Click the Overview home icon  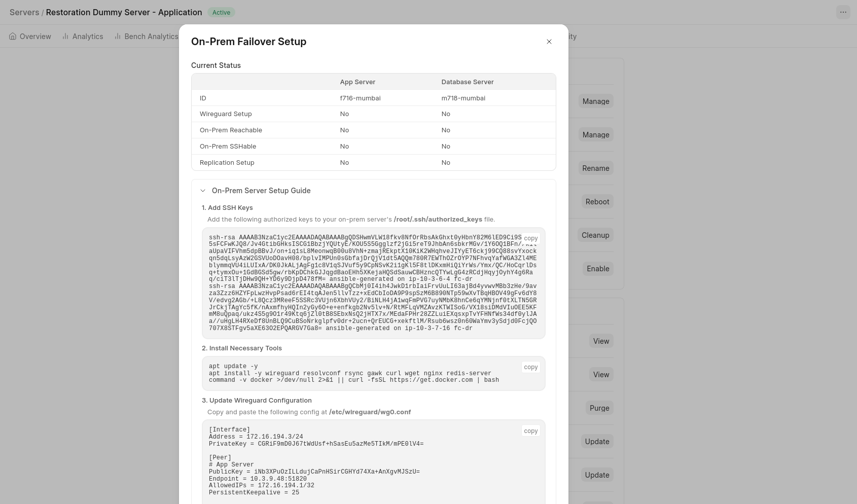tap(13, 37)
